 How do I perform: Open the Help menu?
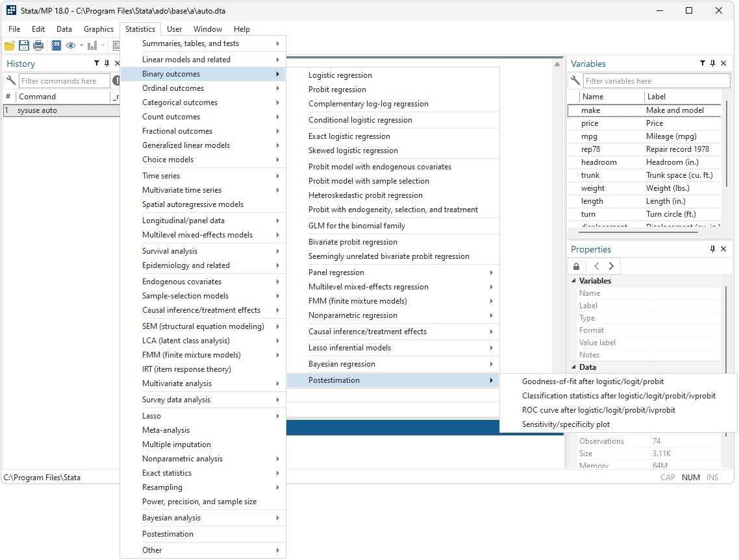pos(242,29)
